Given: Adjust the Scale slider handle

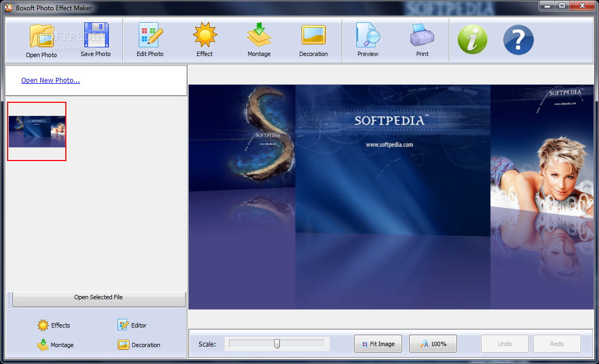Looking at the screenshot, I should 277,344.
